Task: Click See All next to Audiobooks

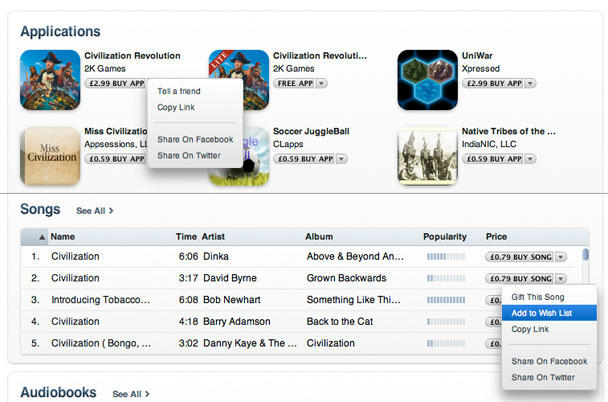Action: click(x=131, y=394)
